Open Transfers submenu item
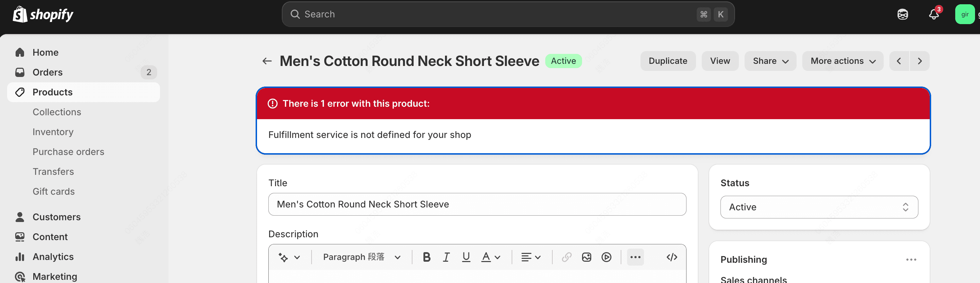The width and height of the screenshot is (980, 283). [53, 171]
